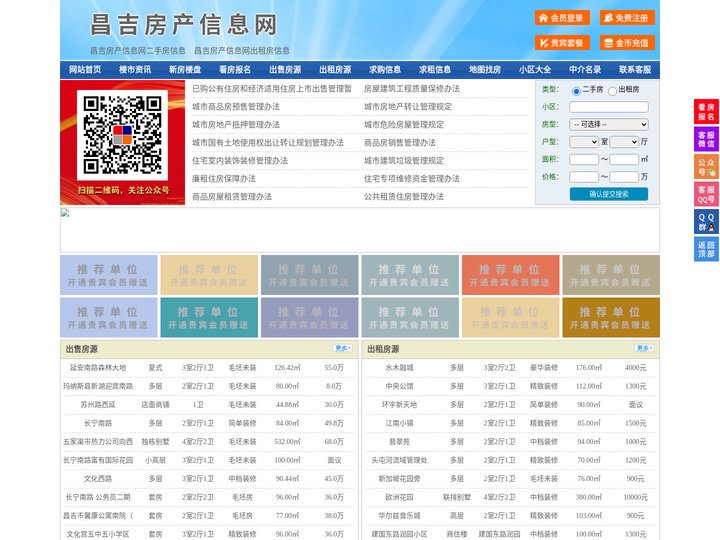Image resolution: width=720 pixels, height=540 pixels.
Task: Open the 户型 室 count dropdown
Action: pos(584,142)
